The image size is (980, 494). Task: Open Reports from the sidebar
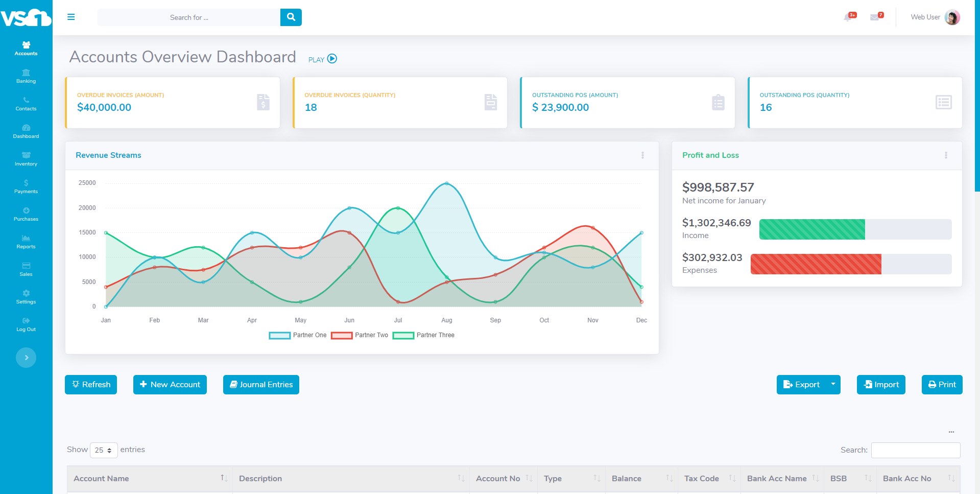pos(26,242)
